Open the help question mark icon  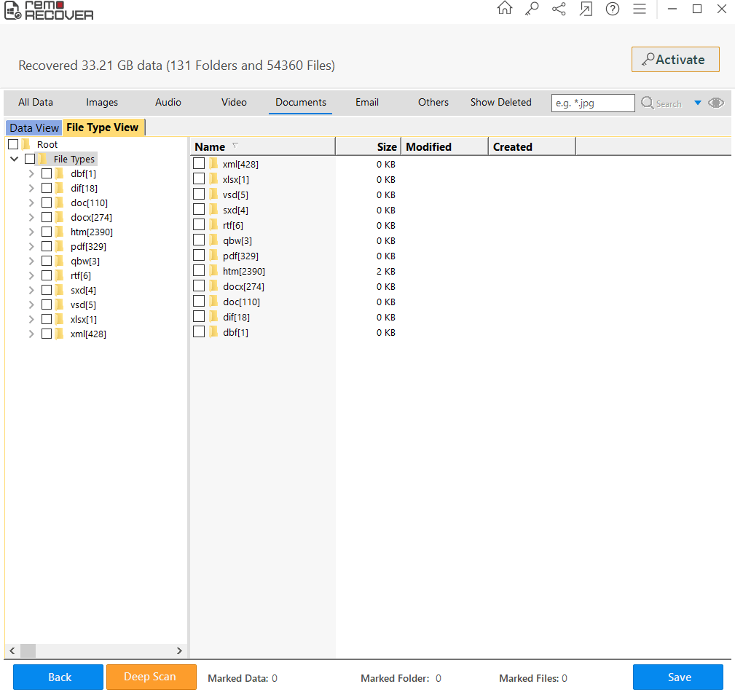click(613, 9)
